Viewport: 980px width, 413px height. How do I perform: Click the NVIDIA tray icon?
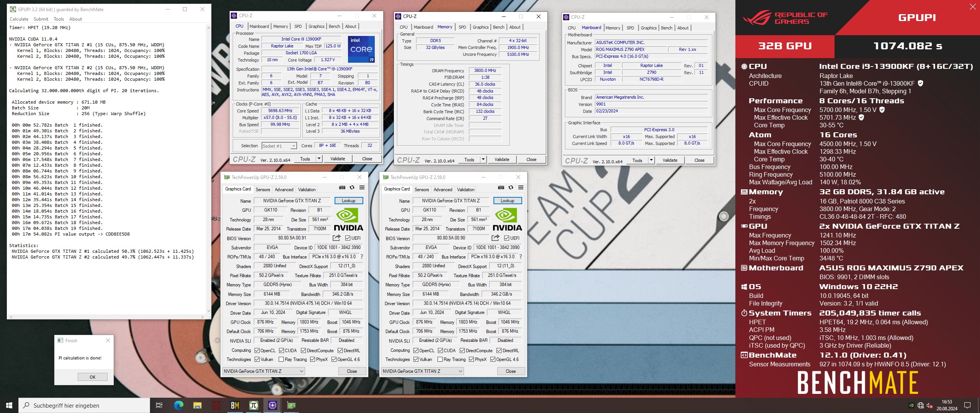(x=911, y=405)
